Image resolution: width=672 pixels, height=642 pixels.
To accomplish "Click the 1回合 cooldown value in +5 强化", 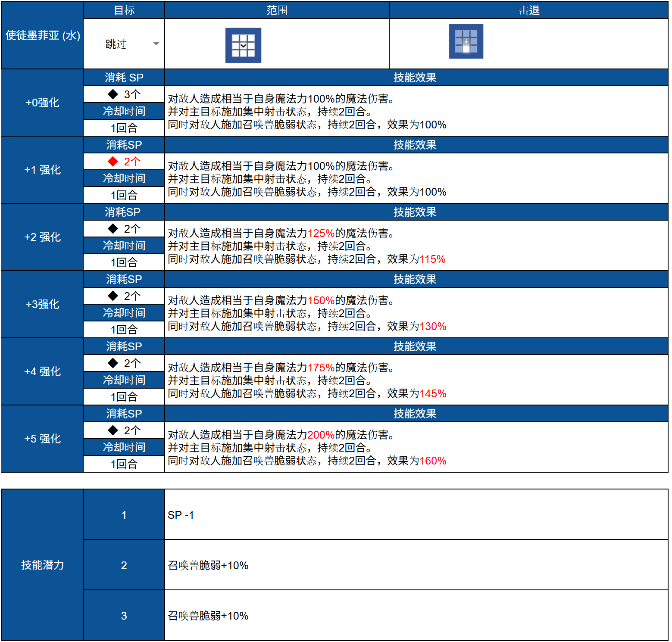I will pos(124,464).
